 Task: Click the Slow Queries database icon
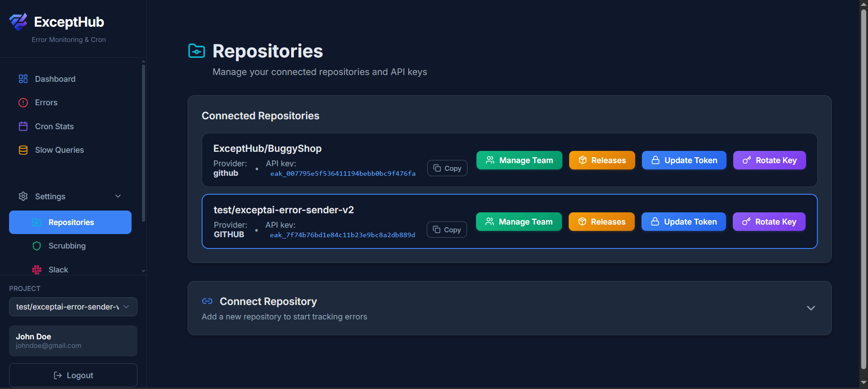tap(23, 150)
